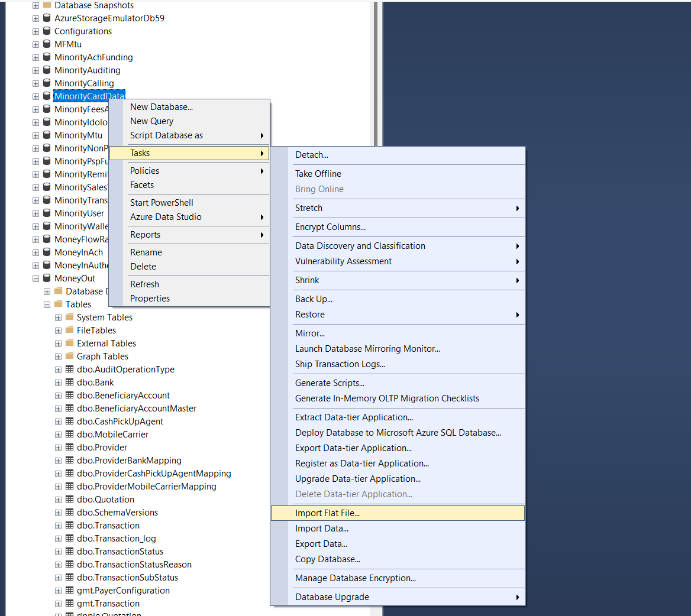Click the MinorityAuditing database icon
This screenshot has width=691, height=616.
(x=47, y=70)
